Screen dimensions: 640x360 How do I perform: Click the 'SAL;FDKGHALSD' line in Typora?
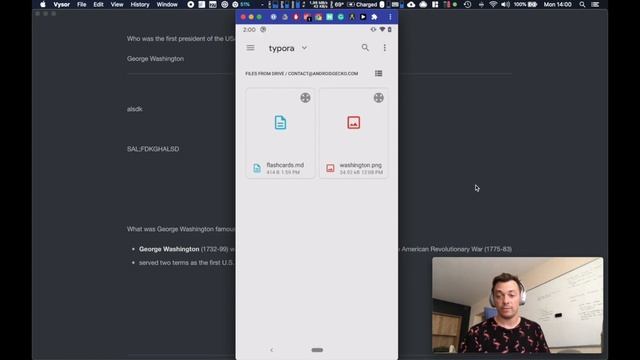[x=153, y=149]
